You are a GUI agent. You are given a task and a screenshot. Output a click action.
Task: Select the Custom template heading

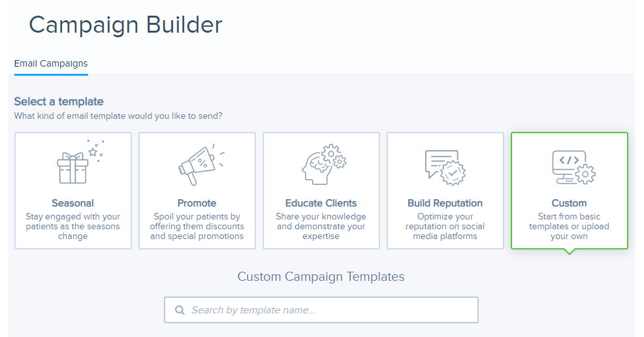569,203
